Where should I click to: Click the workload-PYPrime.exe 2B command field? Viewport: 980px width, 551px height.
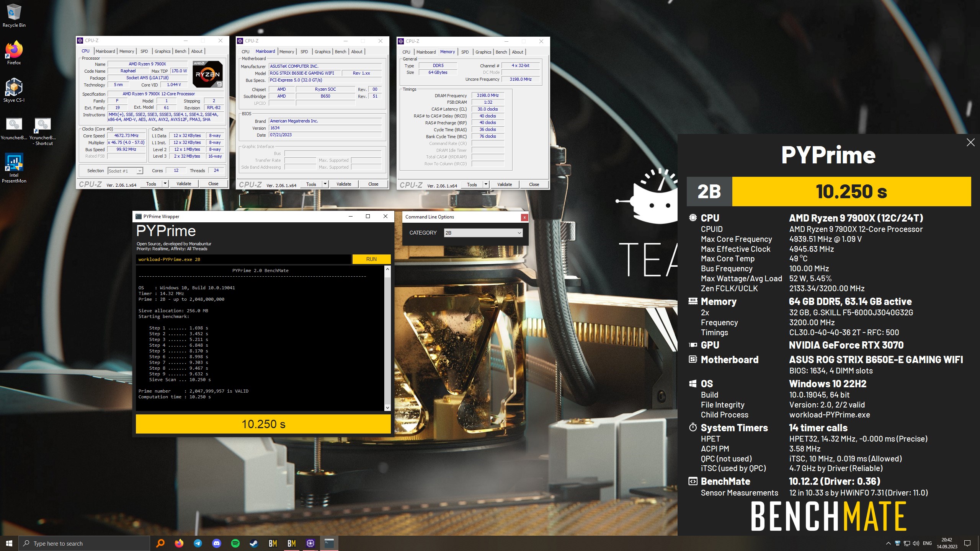[243, 259]
